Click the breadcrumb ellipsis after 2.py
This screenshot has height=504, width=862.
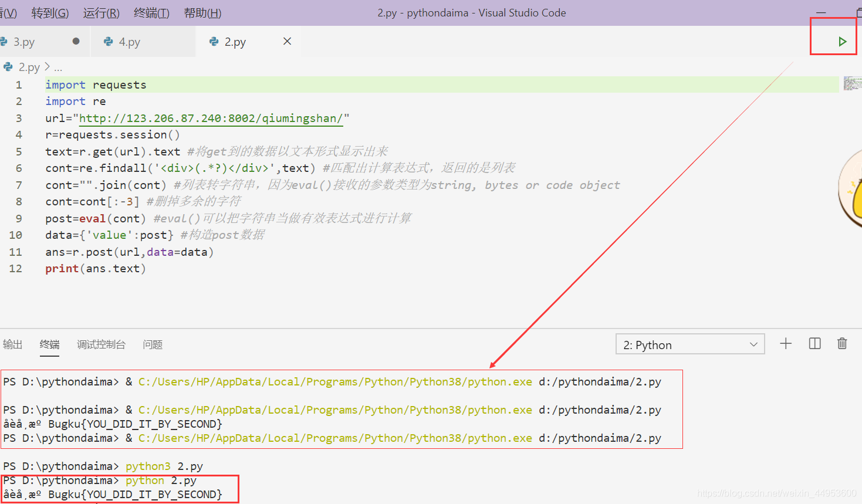[x=58, y=68]
